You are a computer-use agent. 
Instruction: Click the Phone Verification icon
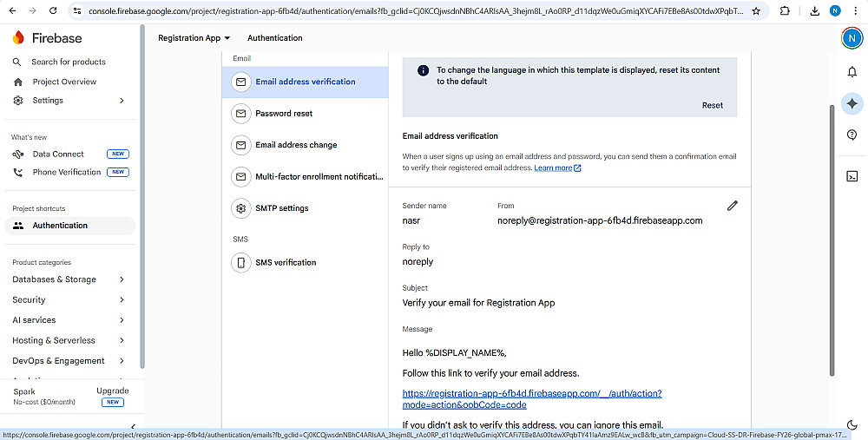pos(18,172)
